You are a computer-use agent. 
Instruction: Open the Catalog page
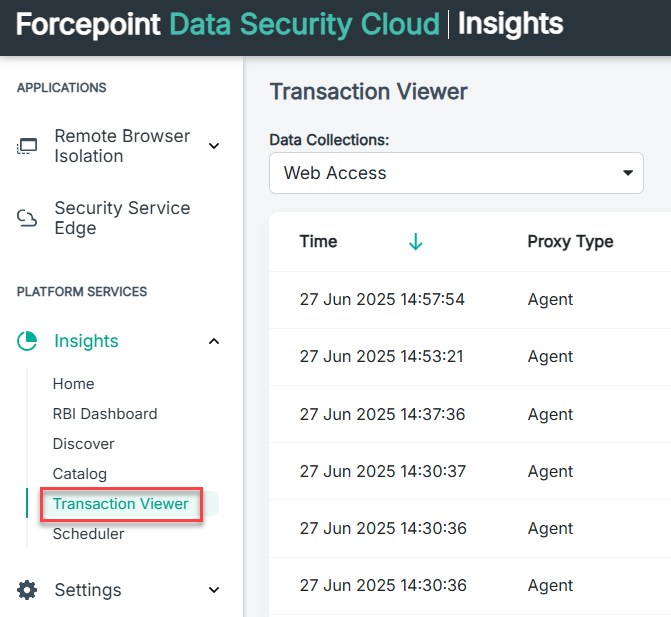[x=80, y=474]
